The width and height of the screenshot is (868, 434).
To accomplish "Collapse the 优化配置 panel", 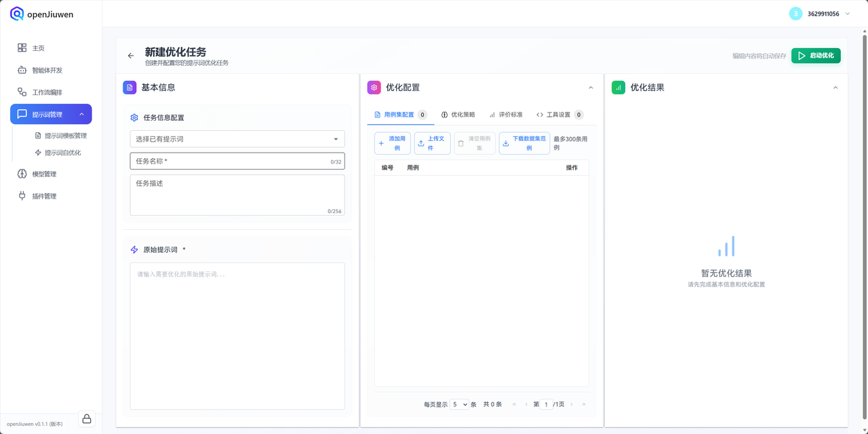I will 591,87.
